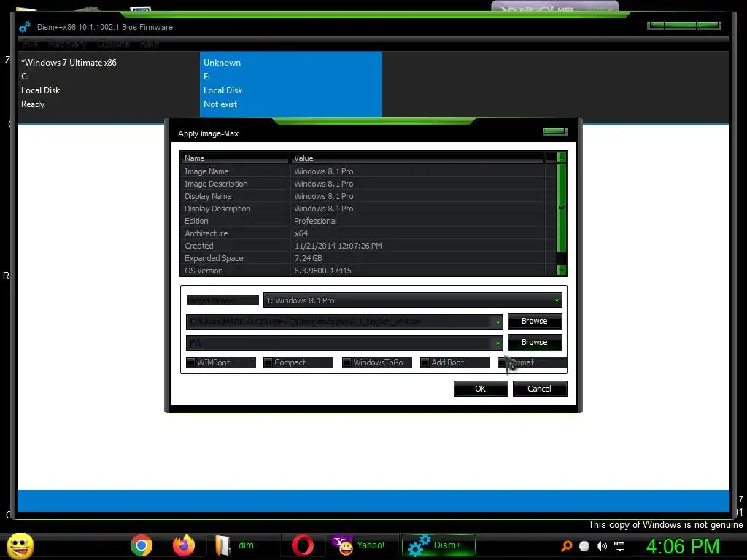The height and width of the screenshot is (560, 747).
Task: Open the network tray icon
Action: (619, 546)
